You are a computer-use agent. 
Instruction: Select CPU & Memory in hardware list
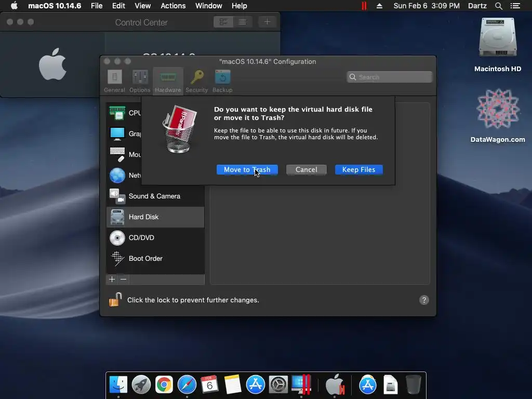tap(124, 113)
